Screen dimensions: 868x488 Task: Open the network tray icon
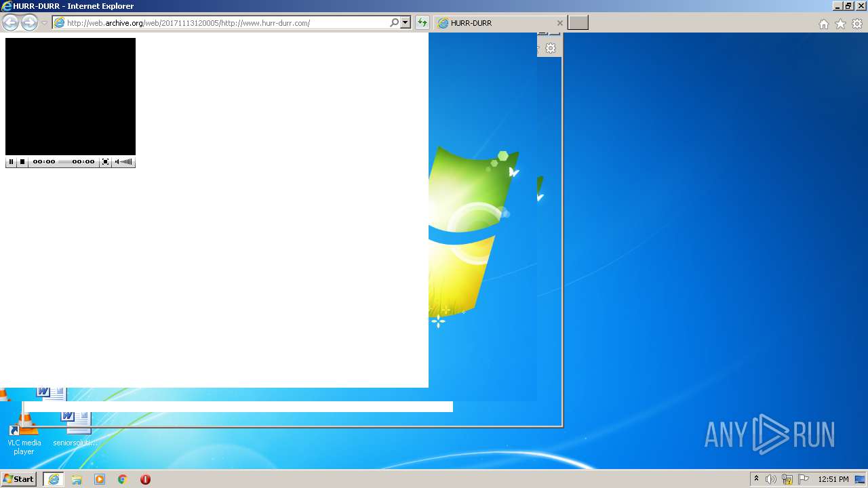(787, 479)
